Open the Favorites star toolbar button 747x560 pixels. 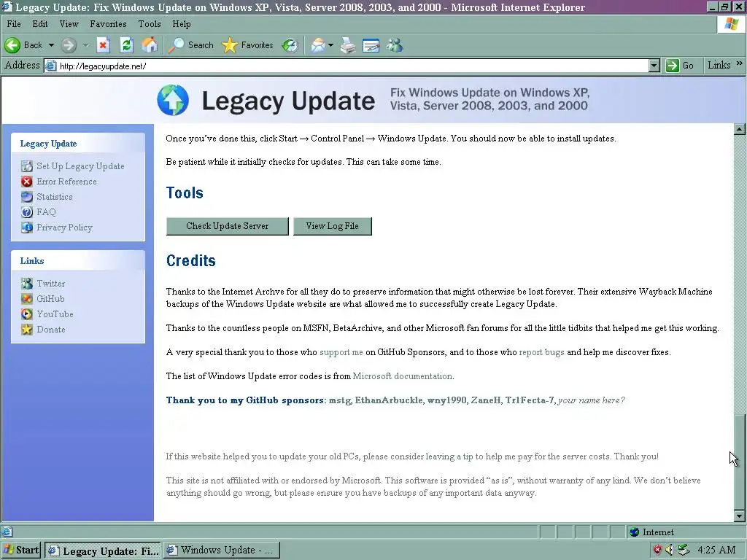(248, 45)
